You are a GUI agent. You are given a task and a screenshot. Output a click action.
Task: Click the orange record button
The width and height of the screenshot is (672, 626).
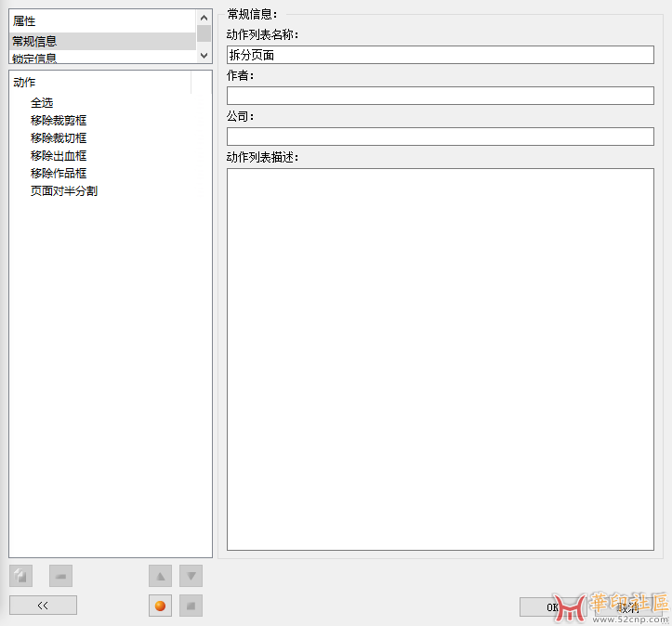[x=160, y=606]
